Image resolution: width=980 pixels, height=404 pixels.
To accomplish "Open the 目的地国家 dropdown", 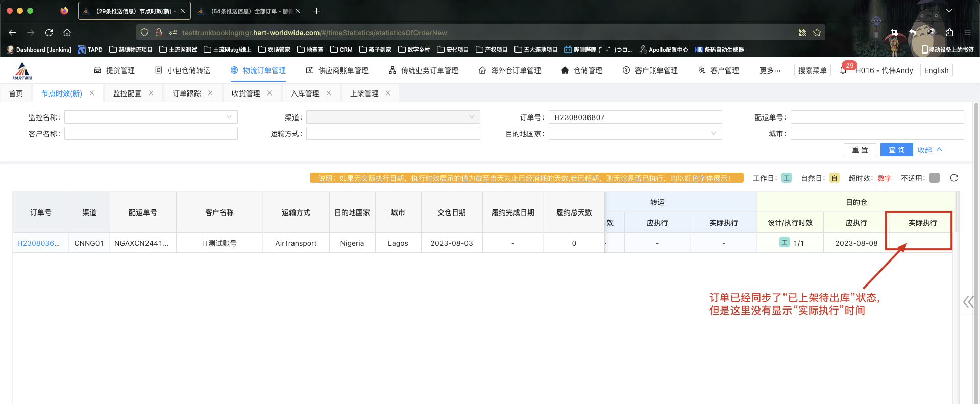I will click(x=635, y=133).
